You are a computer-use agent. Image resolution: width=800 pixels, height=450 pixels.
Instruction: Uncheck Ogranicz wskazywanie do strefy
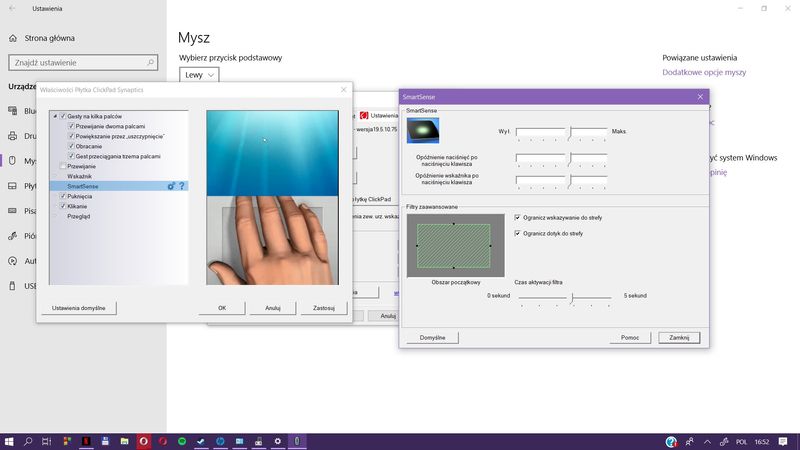click(517, 218)
